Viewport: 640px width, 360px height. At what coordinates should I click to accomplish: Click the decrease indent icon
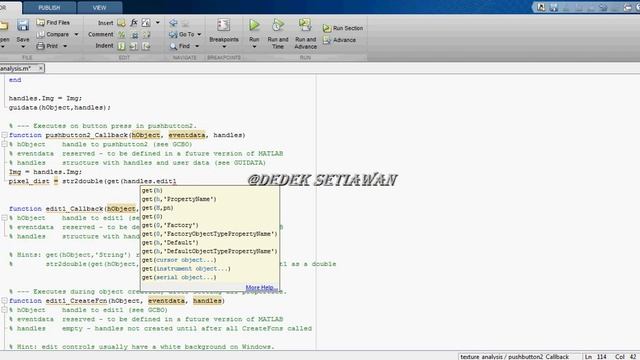146,46
